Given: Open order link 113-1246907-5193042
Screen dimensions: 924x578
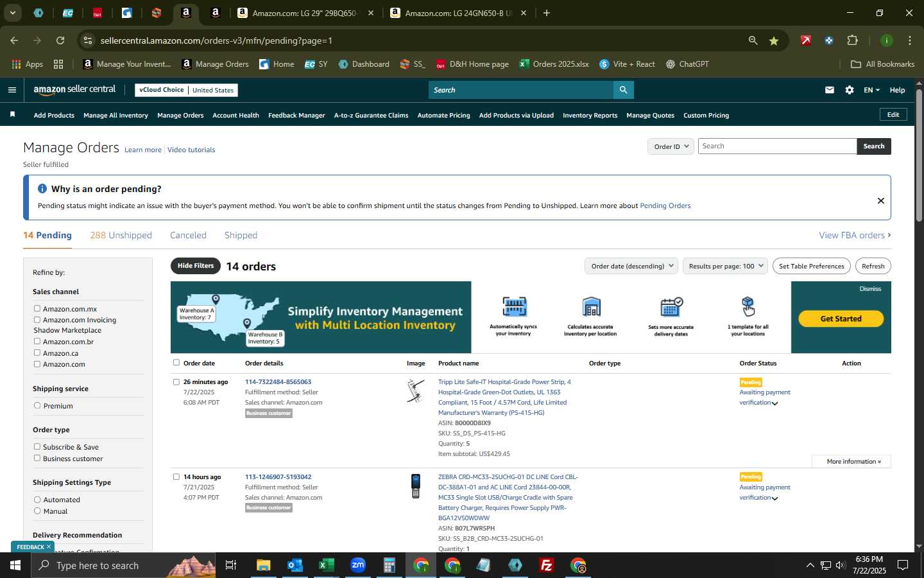Looking at the screenshot, I should click(278, 477).
